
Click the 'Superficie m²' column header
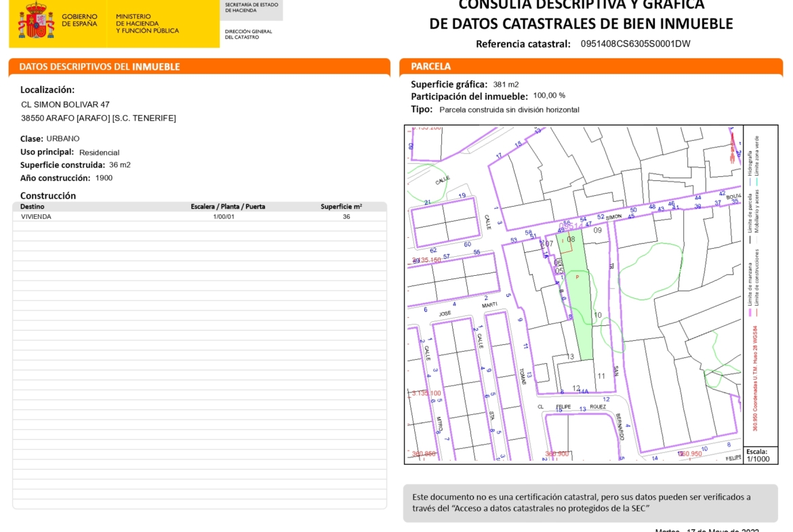tap(341, 207)
